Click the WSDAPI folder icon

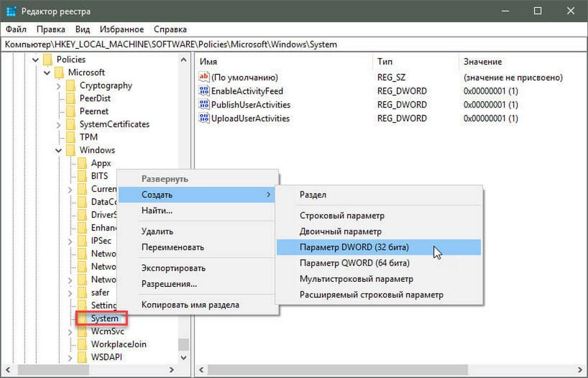[x=82, y=357]
